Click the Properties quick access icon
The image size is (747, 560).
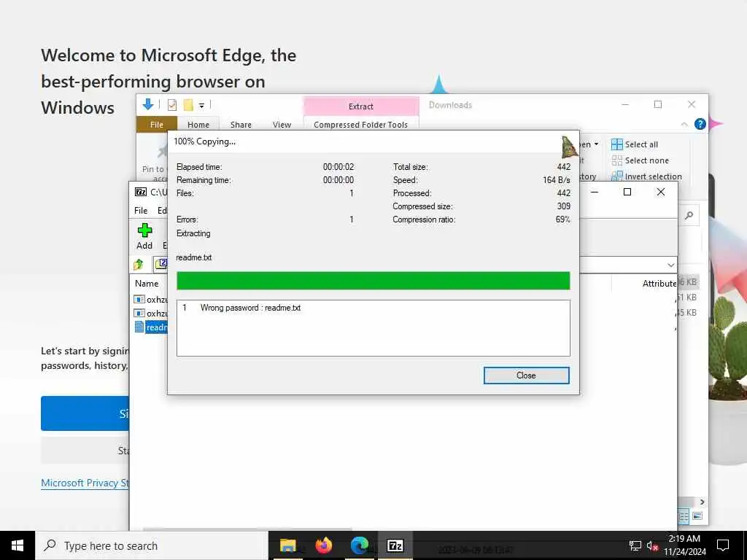(x=172, y=105)
